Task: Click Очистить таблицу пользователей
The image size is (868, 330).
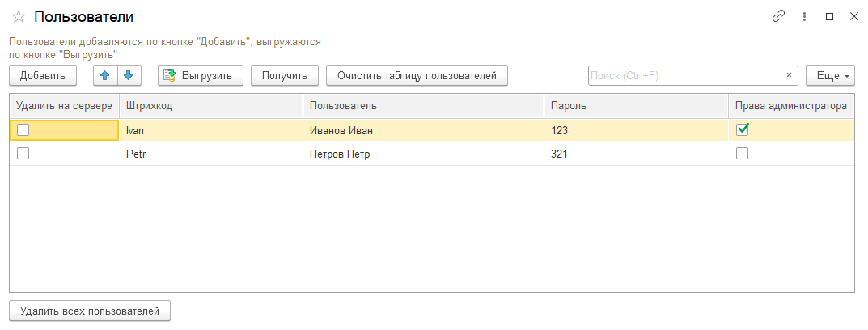Action: [x=417, y=76]
